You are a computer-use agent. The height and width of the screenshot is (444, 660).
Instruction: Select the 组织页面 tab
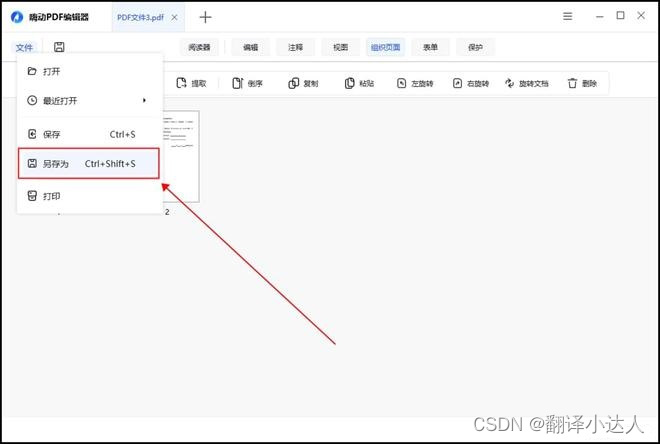tap(386, 47)
